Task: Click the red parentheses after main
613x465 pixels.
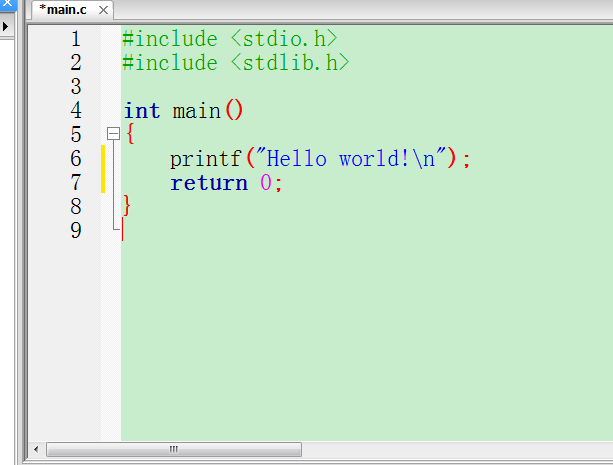Action: [234, 110]
